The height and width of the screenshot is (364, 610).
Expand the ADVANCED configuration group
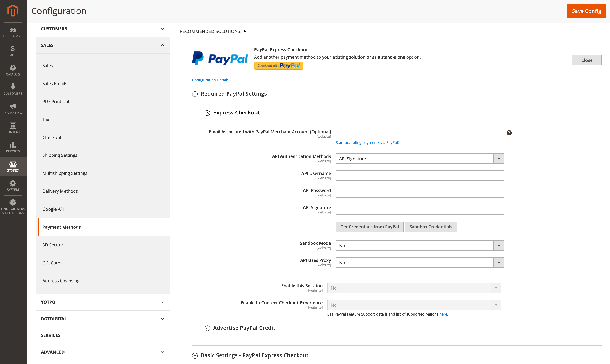tap(103, 352)
